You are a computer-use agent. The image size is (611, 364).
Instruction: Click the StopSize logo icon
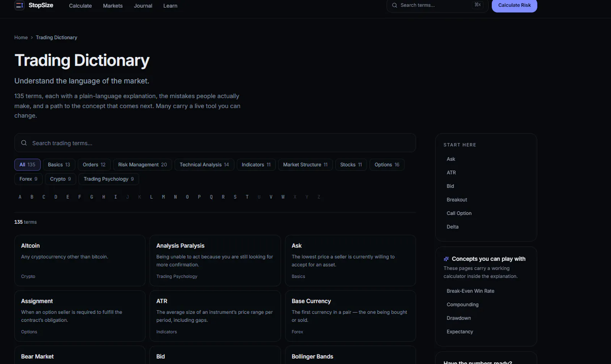point(19,5)
